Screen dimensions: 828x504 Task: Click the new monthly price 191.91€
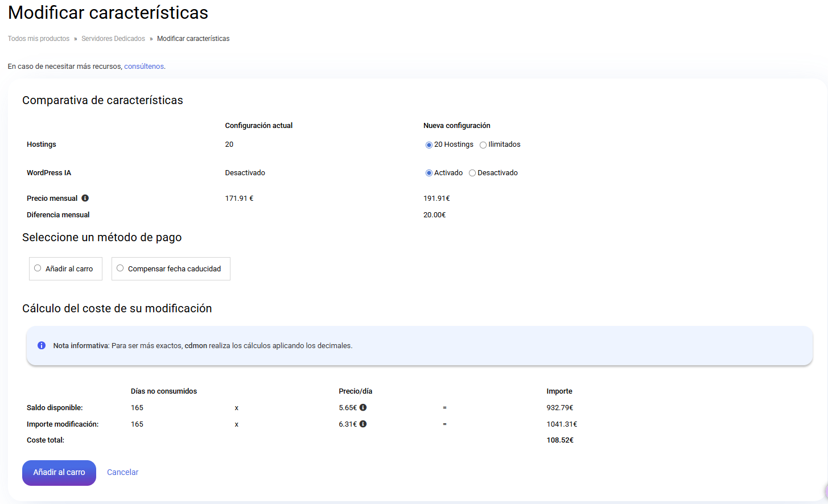coord(436,199)
